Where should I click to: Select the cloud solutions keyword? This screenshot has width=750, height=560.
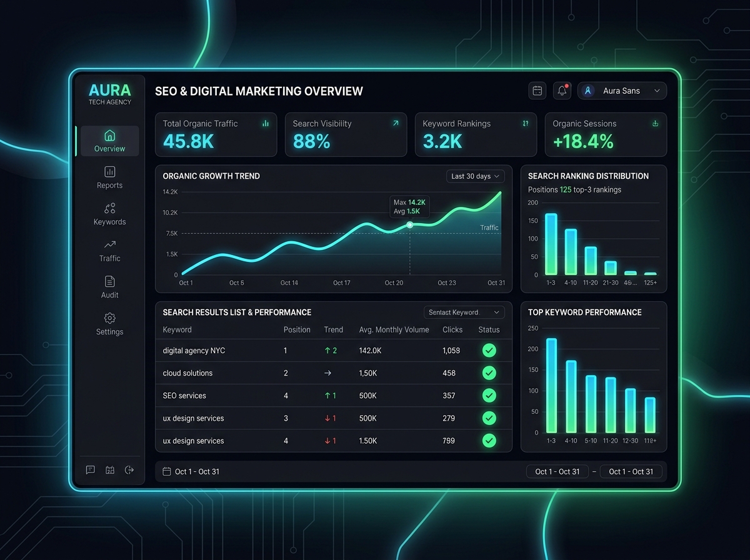click(x=187, y=373)
